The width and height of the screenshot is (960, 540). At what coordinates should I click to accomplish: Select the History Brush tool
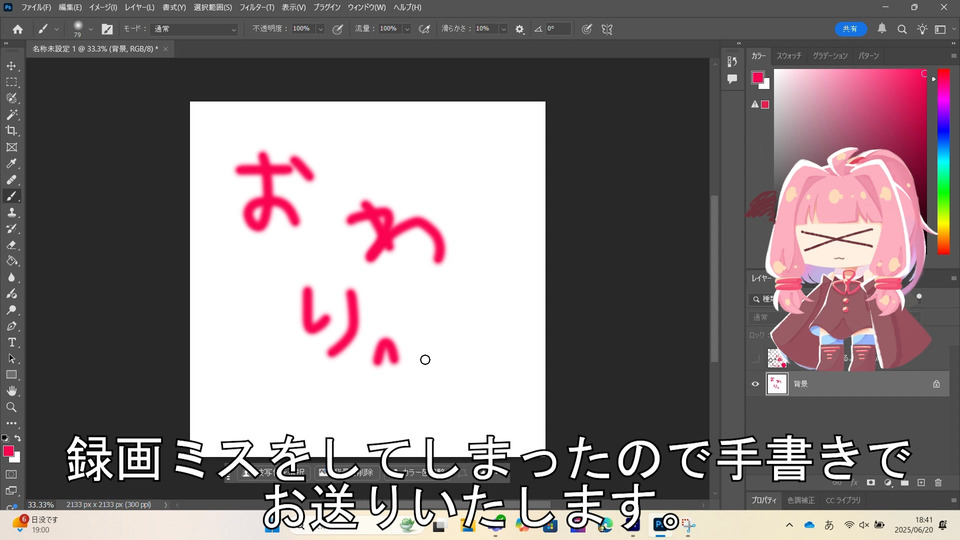[x=12, y=228]
